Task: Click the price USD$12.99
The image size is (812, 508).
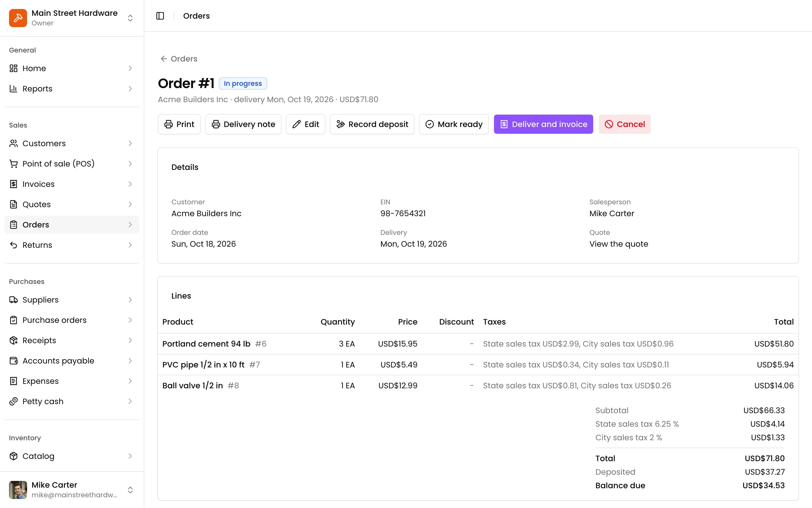Action: pos(398,385)
